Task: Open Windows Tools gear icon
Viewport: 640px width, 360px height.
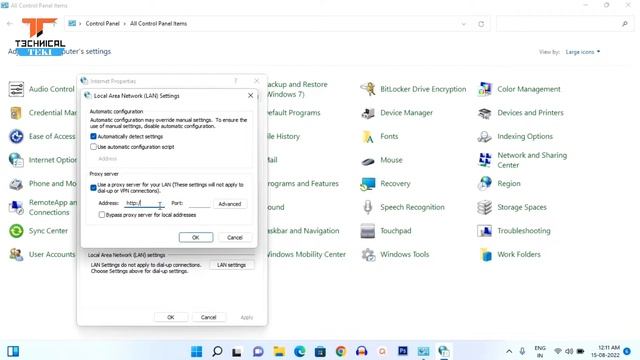Action: click(x=368, y=255)
